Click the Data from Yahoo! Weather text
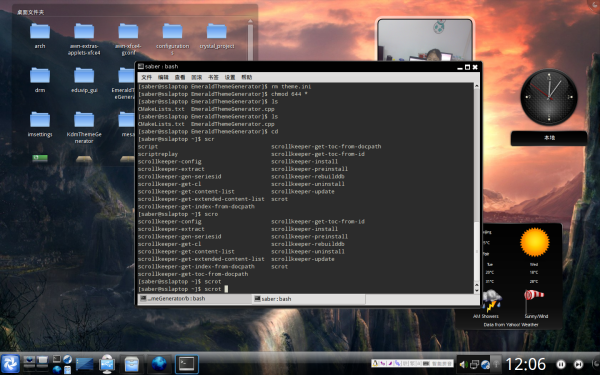Image resolution: width=600 pixels, height=375 pixels. (510, 324)
